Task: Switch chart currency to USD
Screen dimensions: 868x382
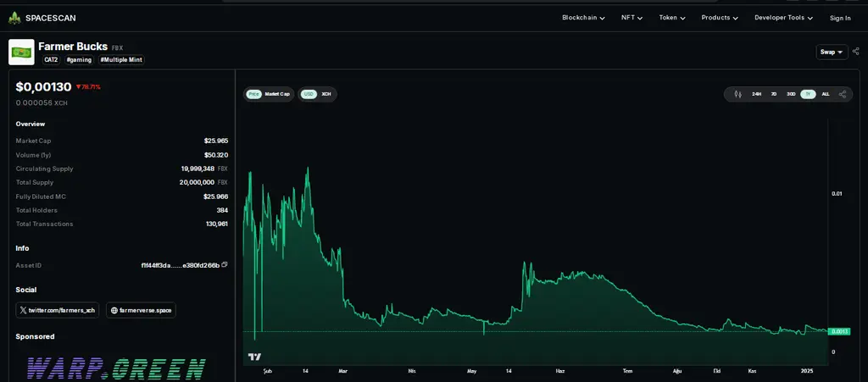Action: [309, 94]
